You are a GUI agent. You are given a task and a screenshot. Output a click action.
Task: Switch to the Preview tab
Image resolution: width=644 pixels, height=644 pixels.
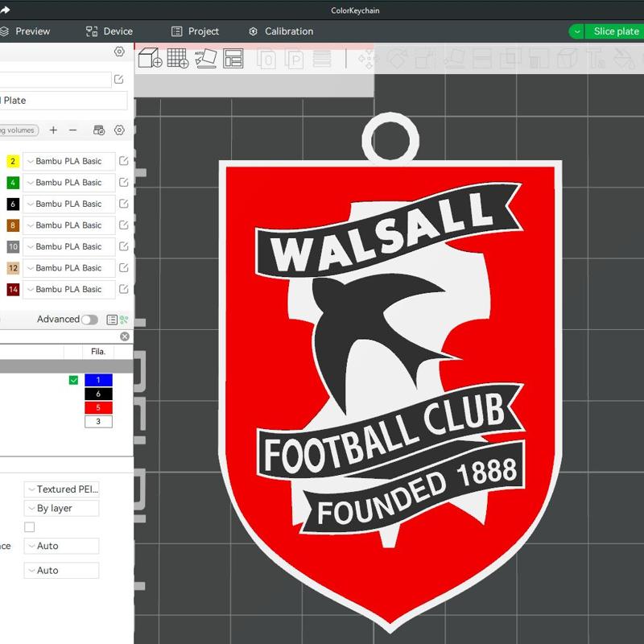click(x=26, y=31)
